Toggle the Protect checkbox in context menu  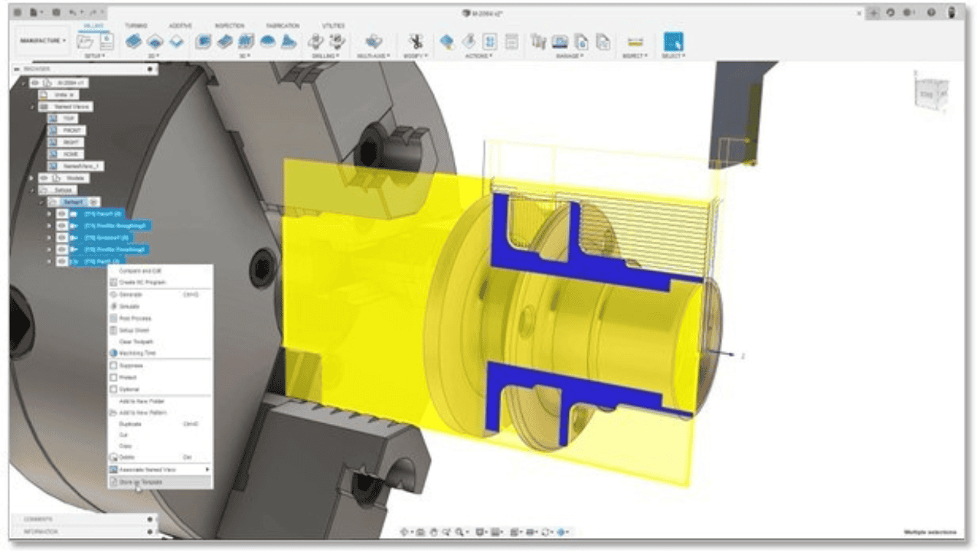coord(113,377)
